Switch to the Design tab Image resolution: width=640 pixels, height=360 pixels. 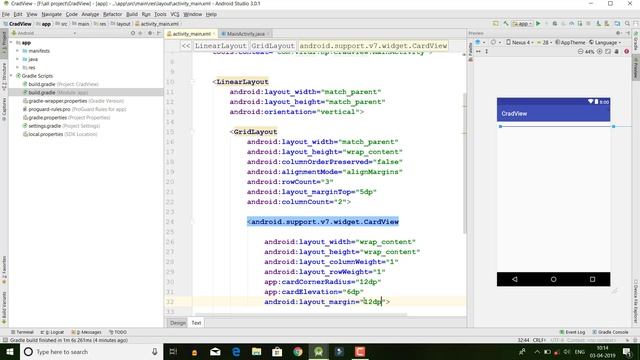click(178, 322)
